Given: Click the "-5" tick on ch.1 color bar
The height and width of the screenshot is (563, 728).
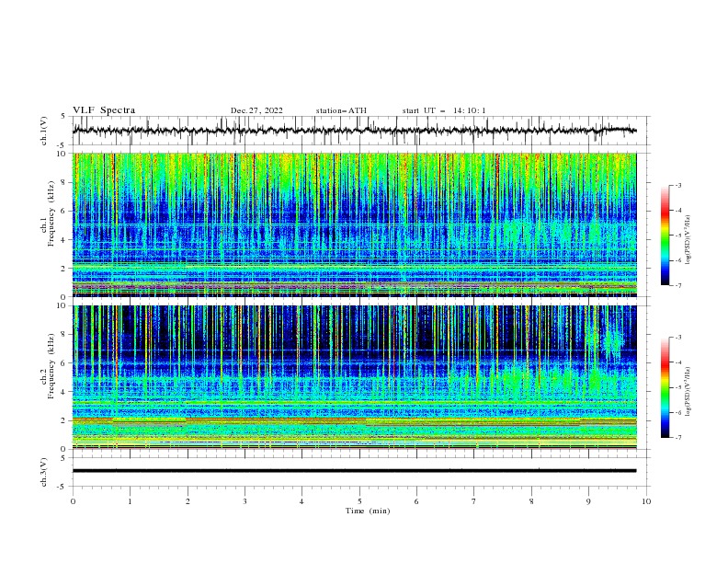Looking at the screenshot, I should click(677, 236).
